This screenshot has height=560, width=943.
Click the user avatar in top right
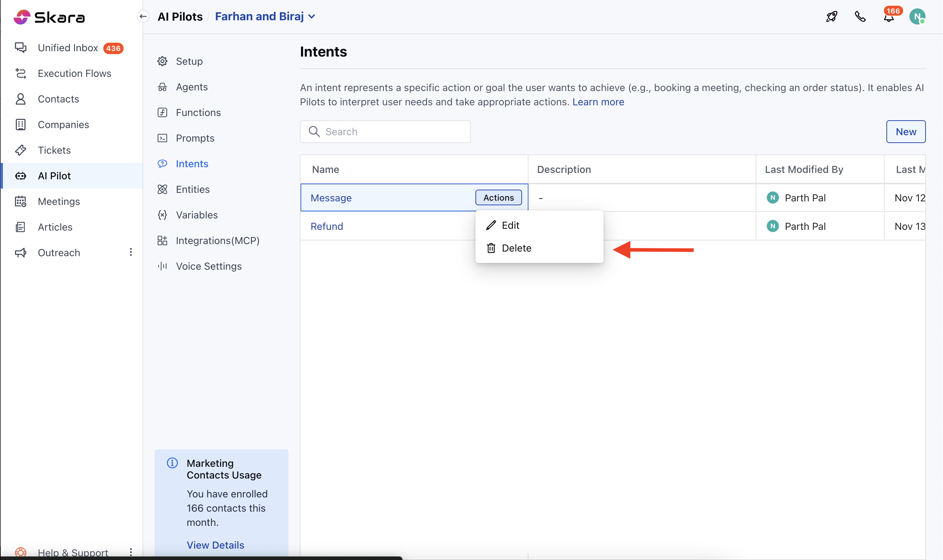click(x=917, y=17)
